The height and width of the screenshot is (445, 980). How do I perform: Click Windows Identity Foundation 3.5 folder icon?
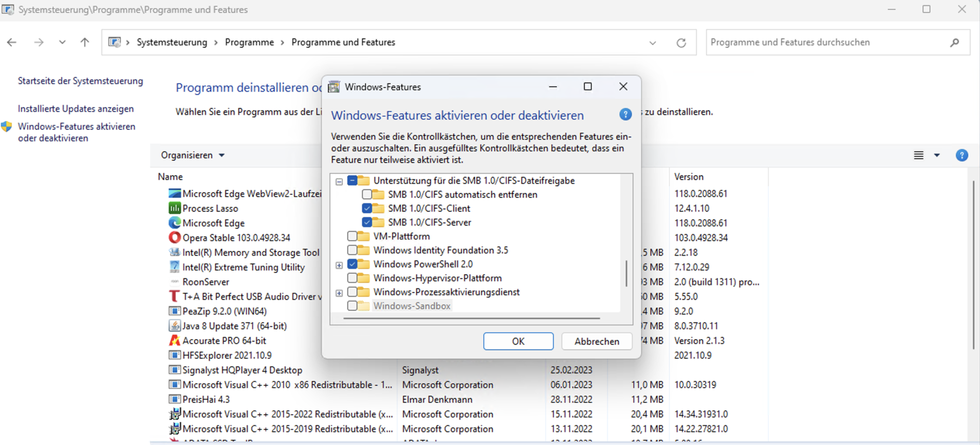[363, 250]
